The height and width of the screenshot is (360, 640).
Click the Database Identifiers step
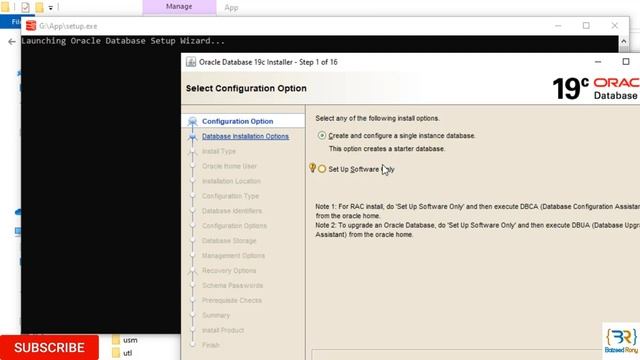pyautogui.click(x=232, y=211)
